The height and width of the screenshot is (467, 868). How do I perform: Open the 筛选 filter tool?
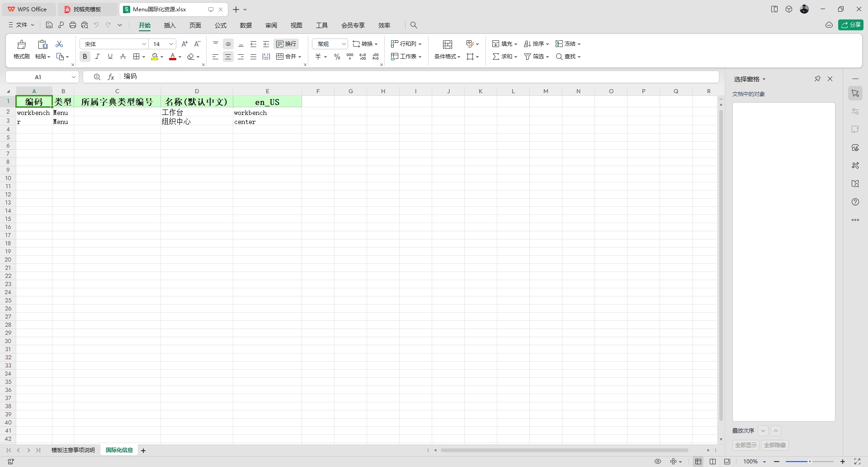point(535,56)
